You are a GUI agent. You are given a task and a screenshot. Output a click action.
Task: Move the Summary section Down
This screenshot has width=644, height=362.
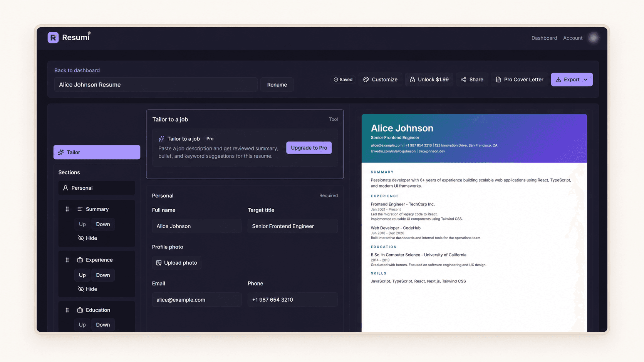coord(103,224)
